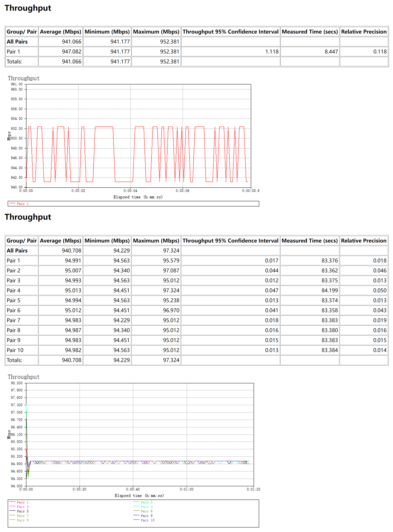
Task: Click the Pair 10 row label in table
Action: point(15,350)
